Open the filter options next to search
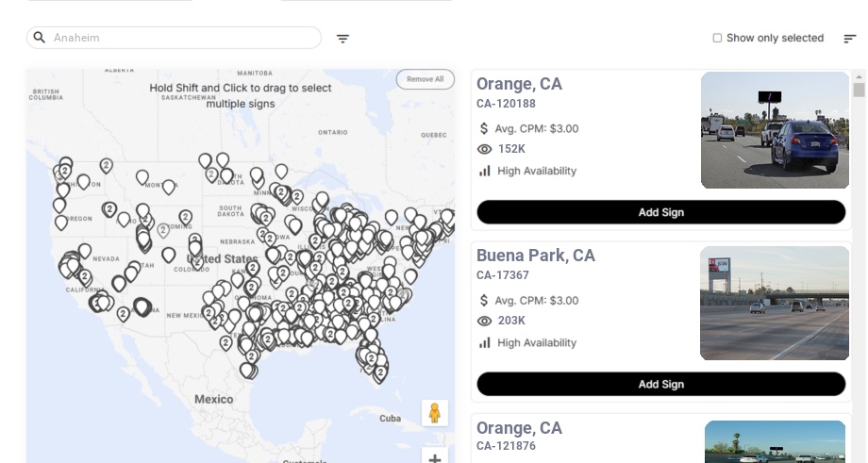The height and width of the screenshot is (463, 868). [342, 39]
